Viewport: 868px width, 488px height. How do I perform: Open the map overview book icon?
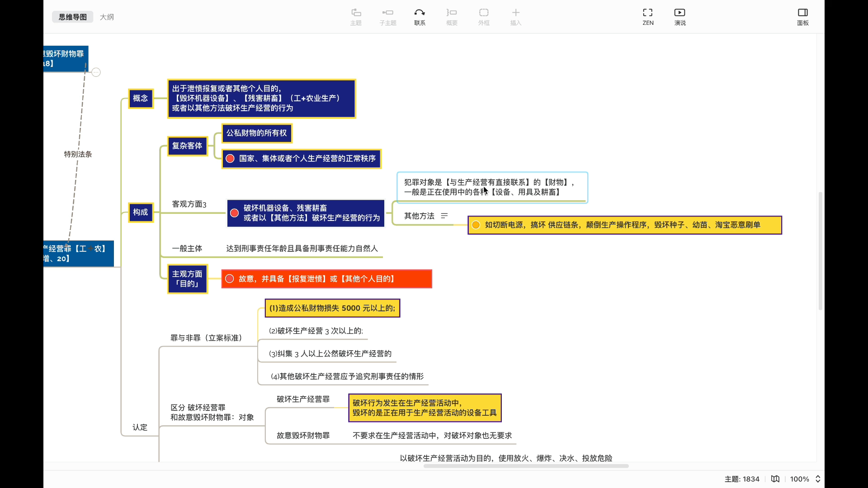pos(775,479)
